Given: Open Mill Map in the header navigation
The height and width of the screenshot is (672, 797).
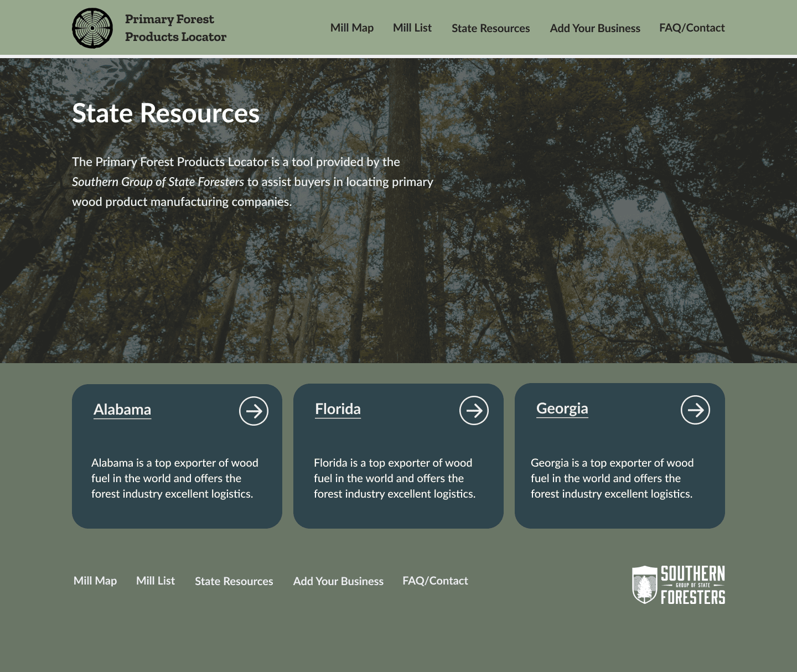Looking at the screenshot, I should pos(352,28).
